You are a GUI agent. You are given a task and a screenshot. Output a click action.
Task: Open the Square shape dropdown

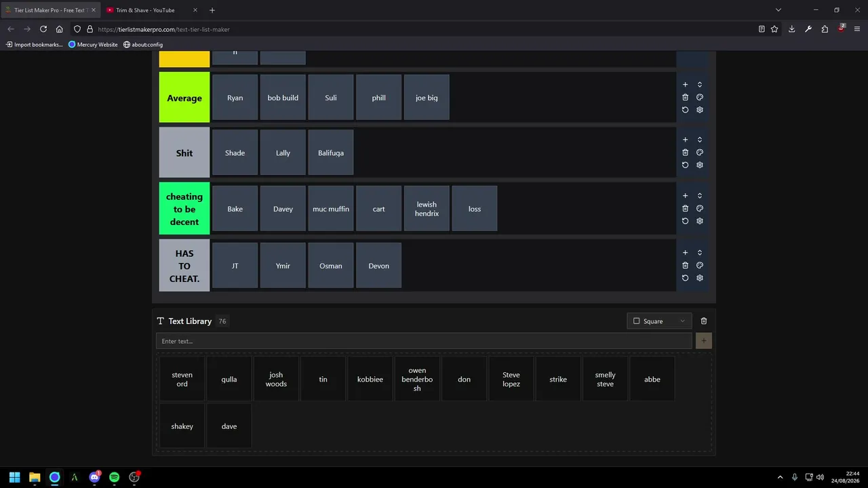[659, 321]
